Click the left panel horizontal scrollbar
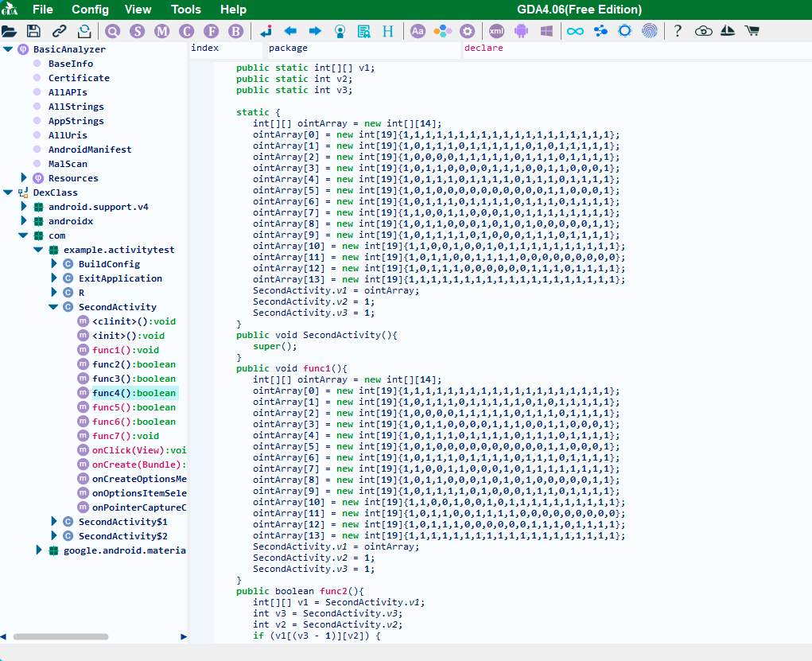 click(x=60, y=636)
